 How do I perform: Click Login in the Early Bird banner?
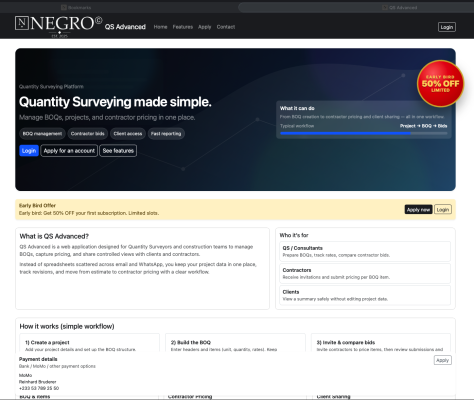tap(443, 210)
